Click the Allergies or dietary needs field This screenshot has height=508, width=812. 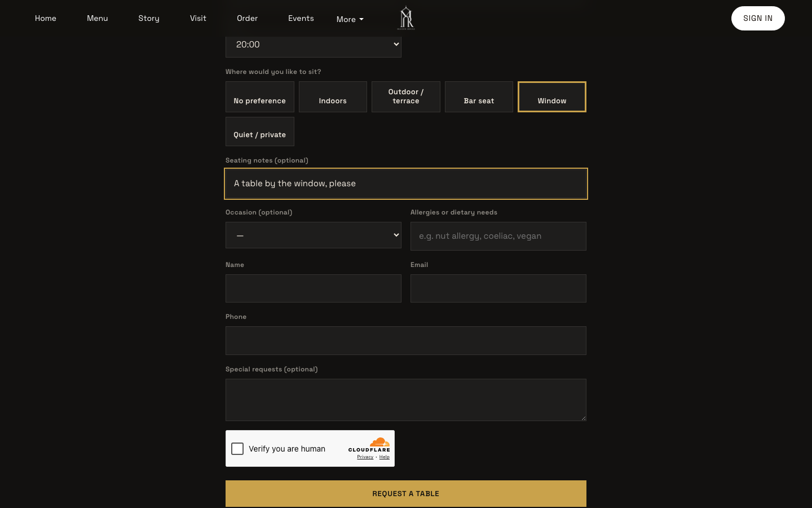click(498, 236)
